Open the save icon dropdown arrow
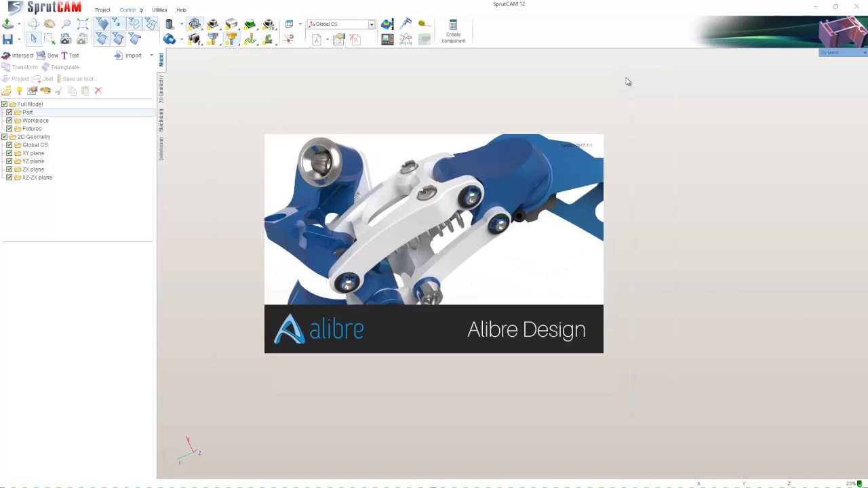This screenshot has width=868, height=488. pos(19,39)
